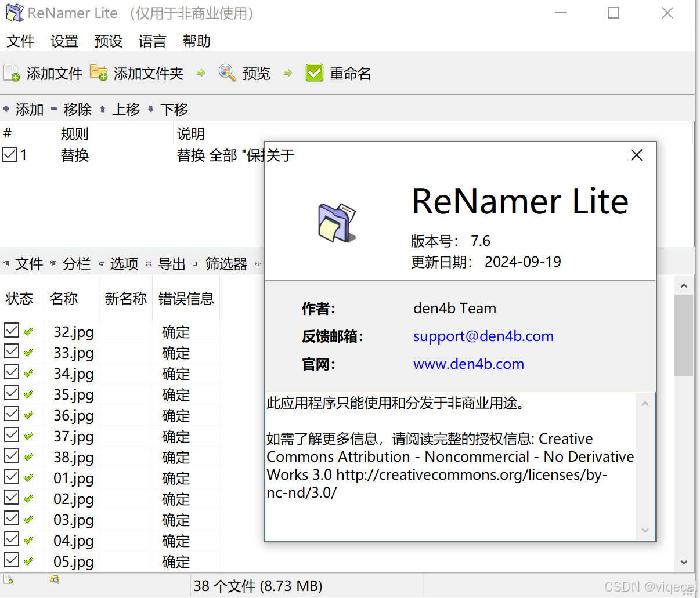Uncheck the 32.jpg file checkbox
The height and width of the screenshot is (598, 700).
[12, 331]
